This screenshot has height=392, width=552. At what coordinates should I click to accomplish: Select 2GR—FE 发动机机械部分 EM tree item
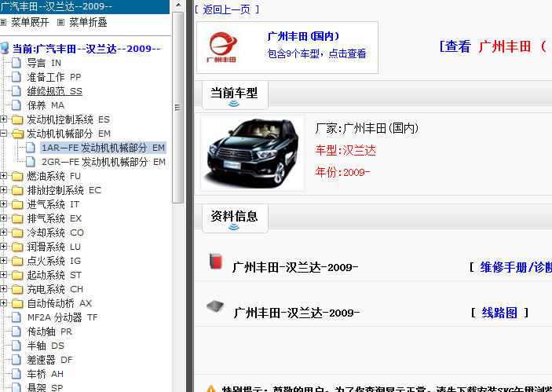tap(104, 162)
